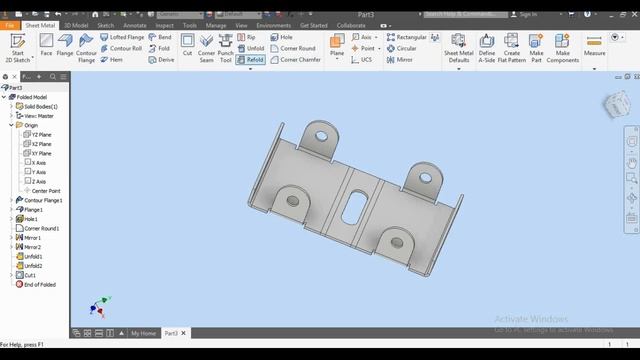Select Corner Round1 in the browser
The height and width of the screenshot is (360, 640).
pyautogui.click(x=37, y=229)
